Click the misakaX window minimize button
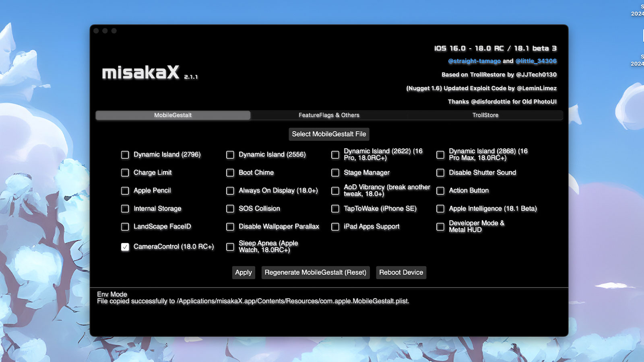The height and width of the screenshot is (362, 644). [105, 31]
